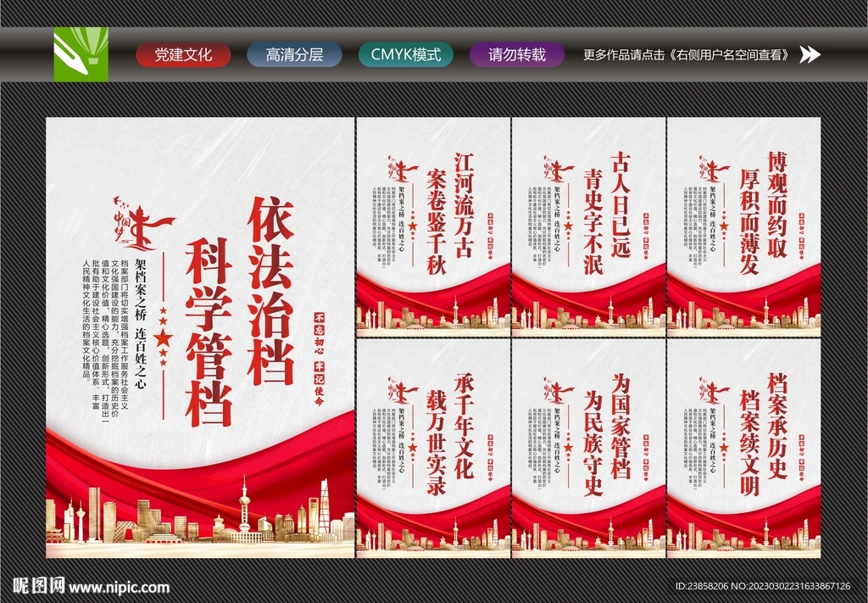Click the 昵图网 www.nipic.com watermark link

point(91,586)
